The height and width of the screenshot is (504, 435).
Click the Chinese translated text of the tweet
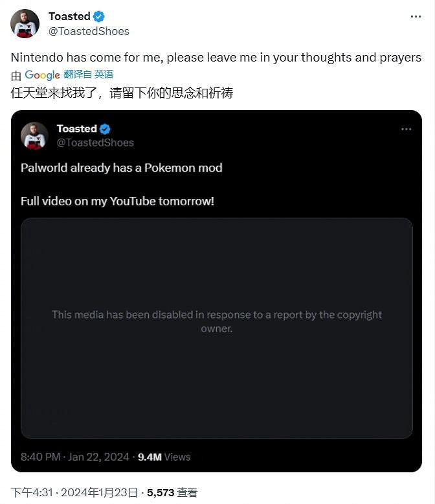point(122,93)
